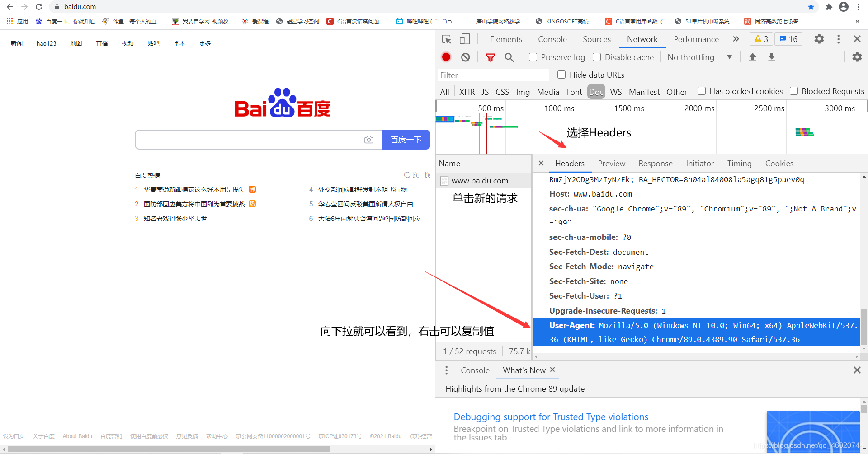The width and height of the screenshot is (868, 454).
Task: Click the headers pane vertical scrollbar
Action: 864,326
